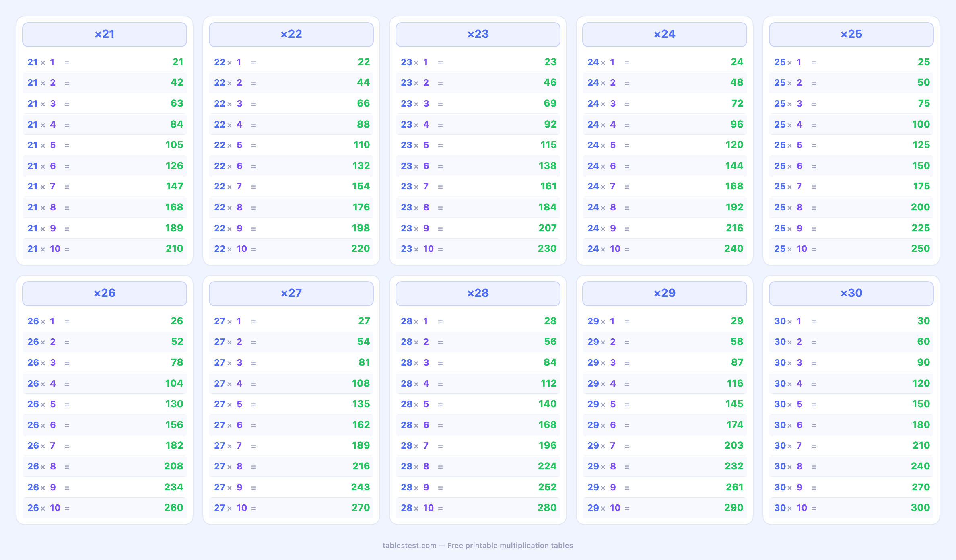Open the ×26 table header
The width and height of the screenshot is (956, 560).
[x=105, y=293]
